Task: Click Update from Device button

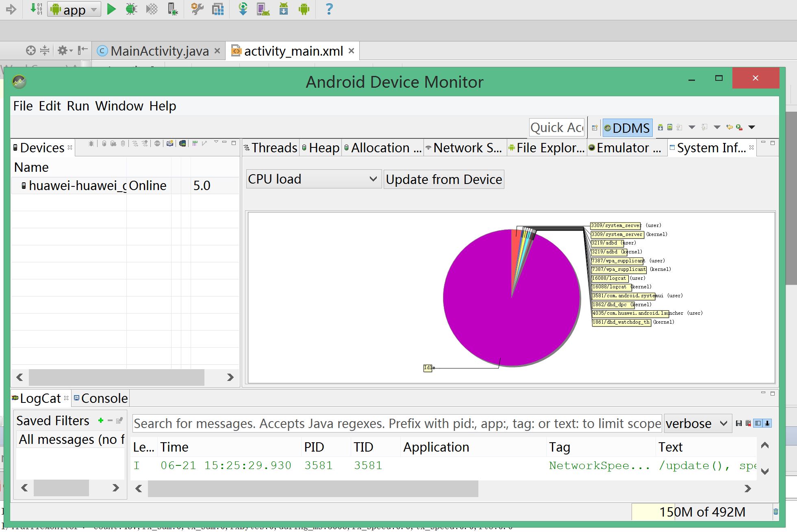Action: (443, 179)
